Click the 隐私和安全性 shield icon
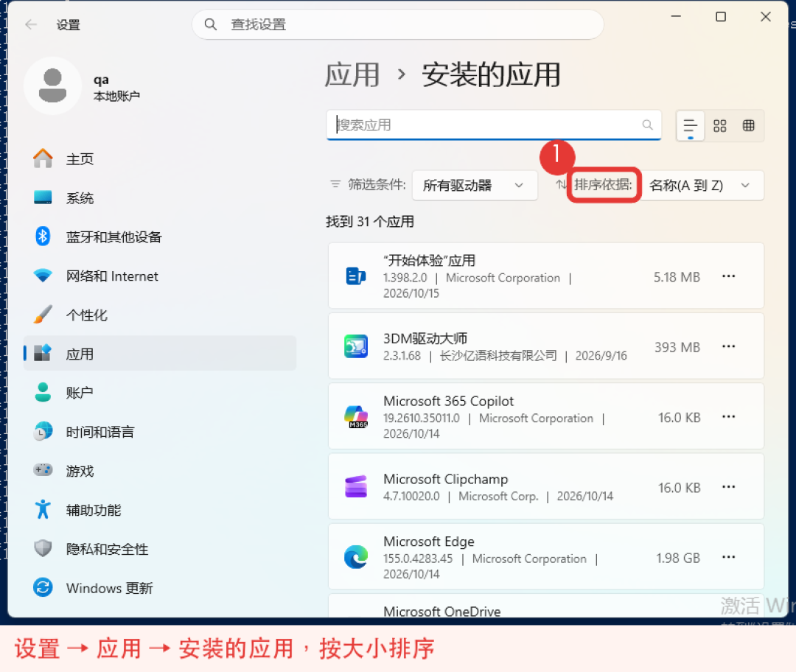The height and width of the screenshot is (672, 796). pos(43,548)
